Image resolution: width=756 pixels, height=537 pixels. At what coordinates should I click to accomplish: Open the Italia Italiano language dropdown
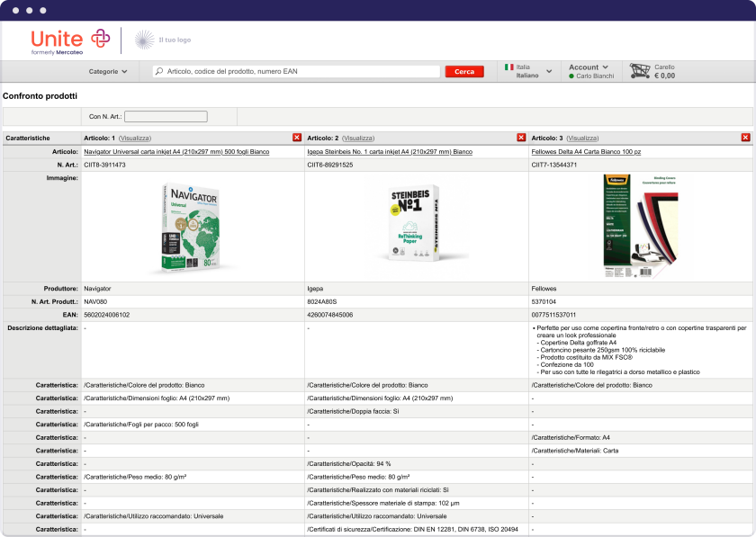coord(528,71)
